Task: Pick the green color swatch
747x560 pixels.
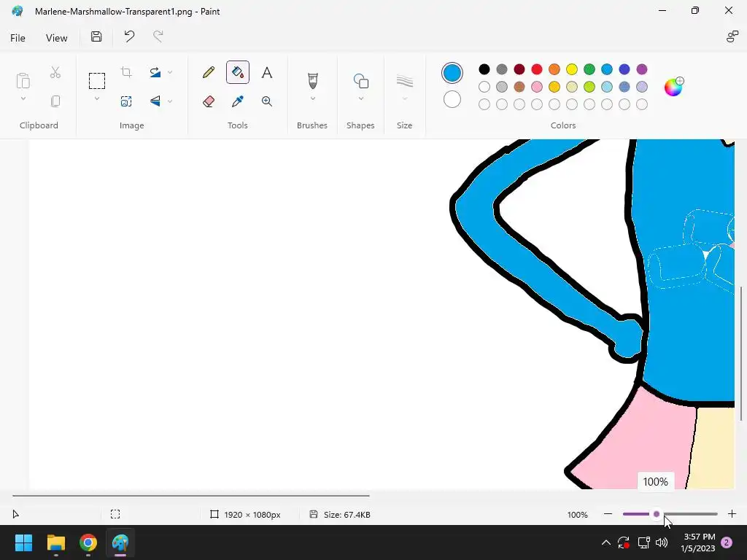Action: (x=589, y=69)
